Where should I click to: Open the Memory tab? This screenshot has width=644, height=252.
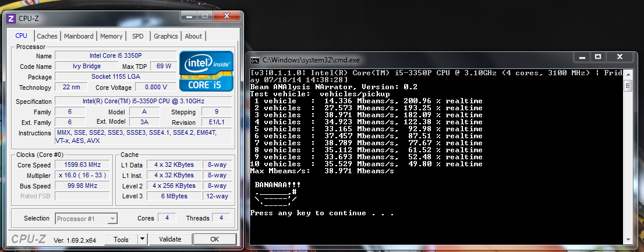(111, 36)
